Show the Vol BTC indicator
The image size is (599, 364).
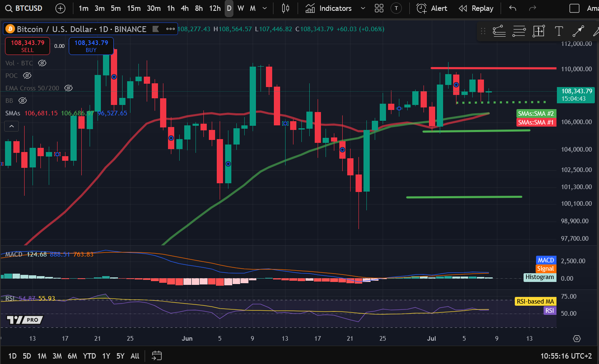pyautogui.click(x=42, y=63)
